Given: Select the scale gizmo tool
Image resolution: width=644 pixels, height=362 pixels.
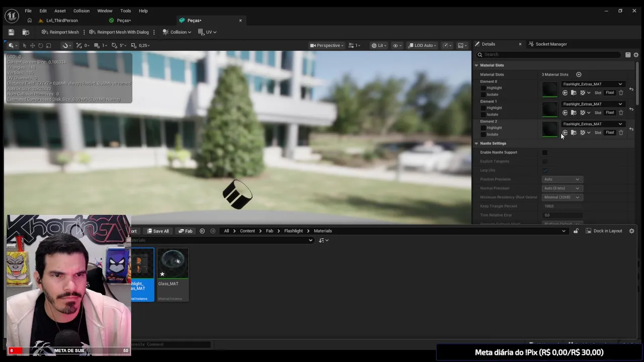Looking at the screenshot, I should tap(48, 45).
